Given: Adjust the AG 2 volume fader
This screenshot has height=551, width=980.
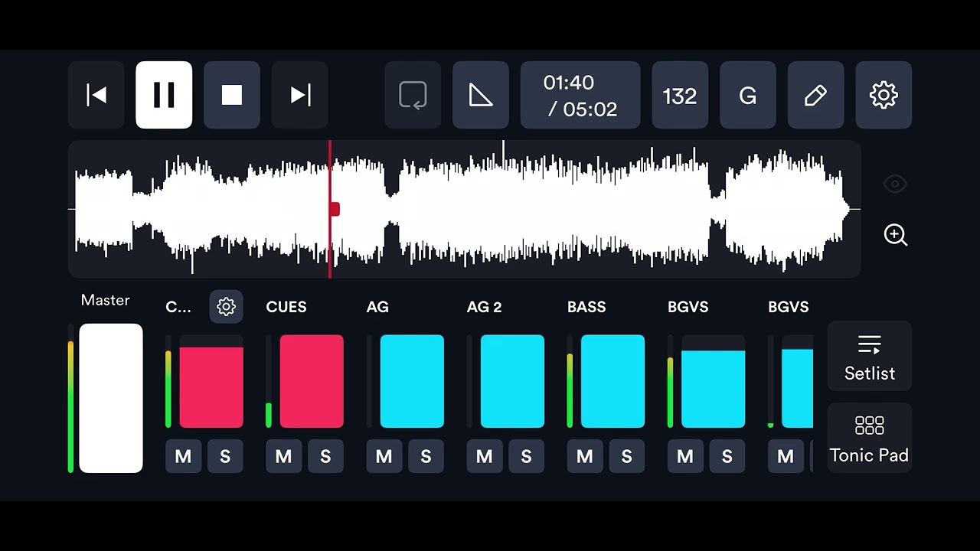Looking at the screenshot, I should (512, 381).
